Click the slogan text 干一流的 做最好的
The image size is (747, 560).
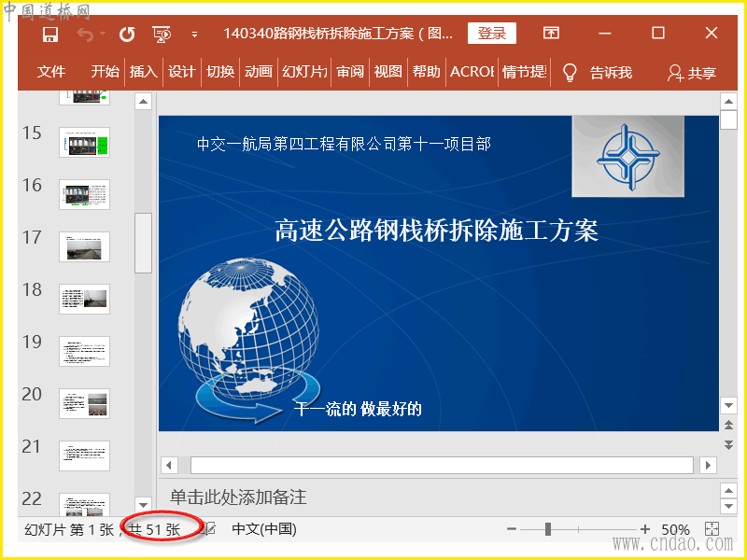pos(358,409)
